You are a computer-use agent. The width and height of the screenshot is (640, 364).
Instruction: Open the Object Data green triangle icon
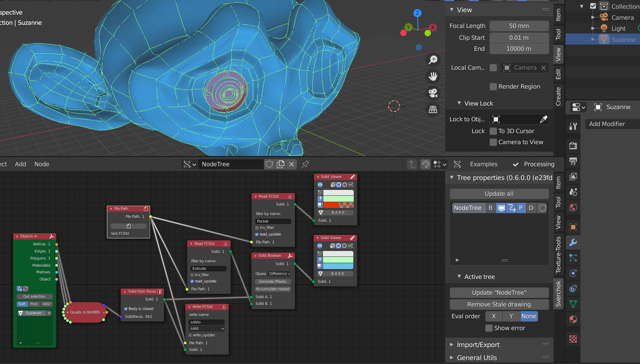point(573,304)
